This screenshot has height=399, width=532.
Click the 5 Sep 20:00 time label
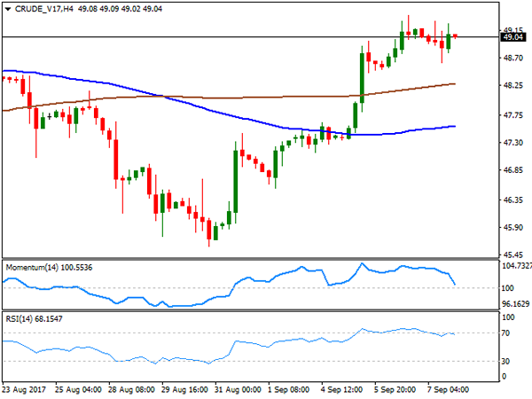(395, 389)
